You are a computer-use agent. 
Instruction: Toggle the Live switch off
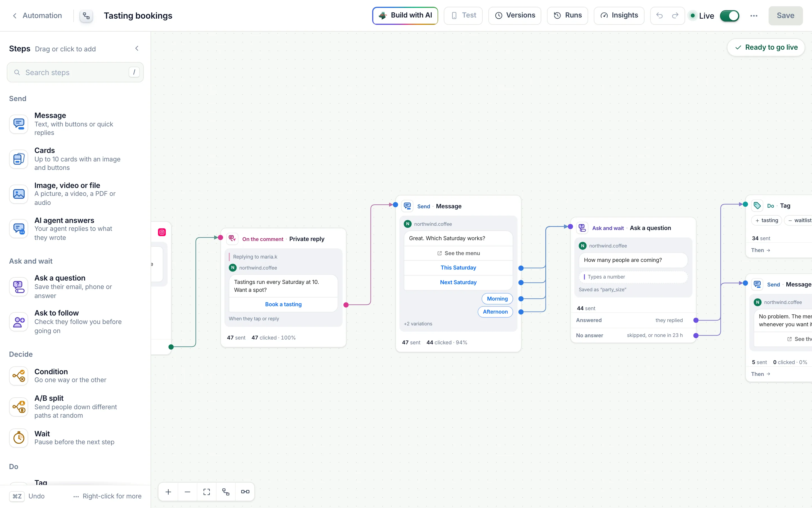(x=729, y=16)
